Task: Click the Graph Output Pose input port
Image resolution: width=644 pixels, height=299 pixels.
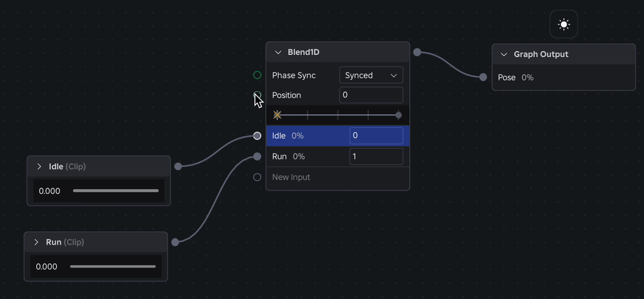Action: [x=484, y=77]
